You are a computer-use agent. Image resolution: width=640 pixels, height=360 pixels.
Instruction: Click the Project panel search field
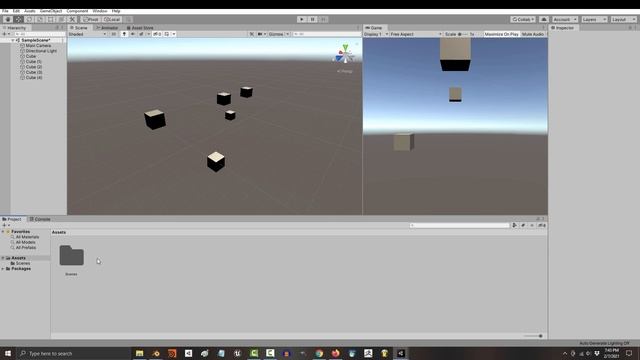(460, 225)
